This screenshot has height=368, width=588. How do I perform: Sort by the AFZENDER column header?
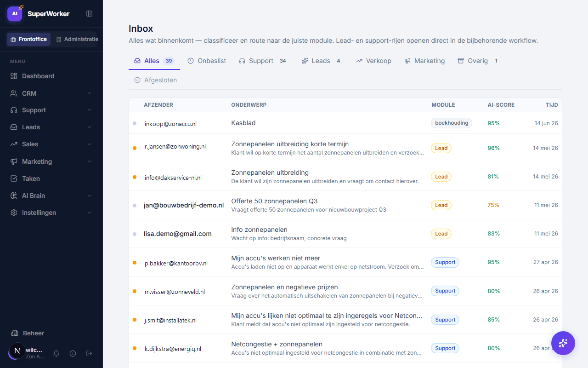(158, 105)
